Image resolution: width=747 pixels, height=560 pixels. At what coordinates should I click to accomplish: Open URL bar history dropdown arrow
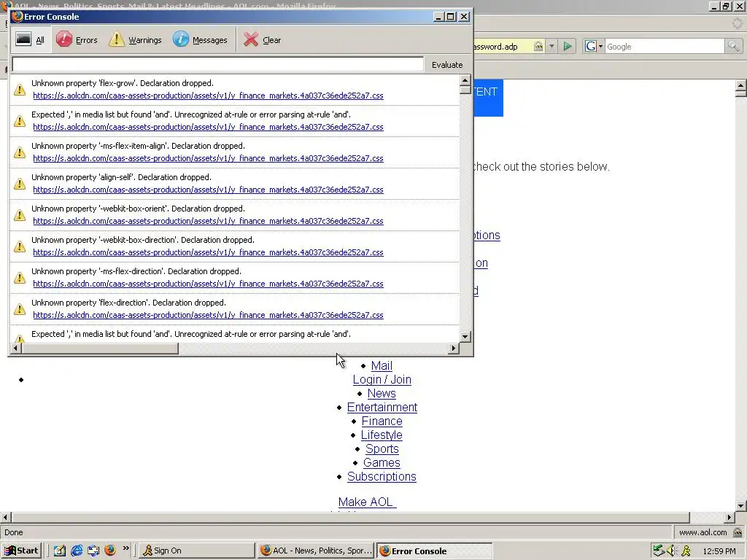pyautogui.click(x=551, y=46)
